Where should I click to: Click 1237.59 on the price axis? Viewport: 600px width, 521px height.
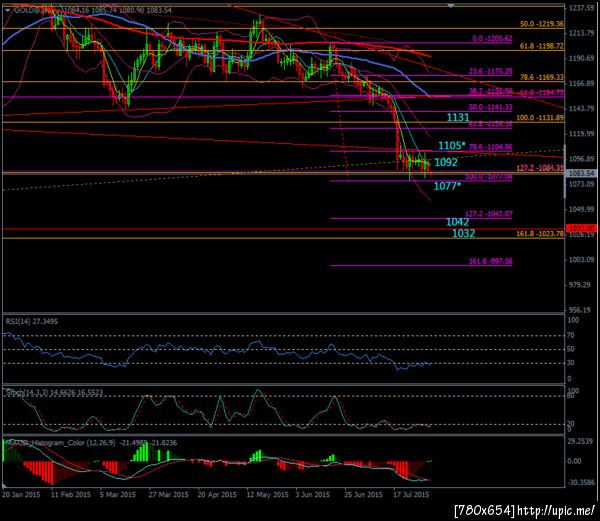point(581,8)
